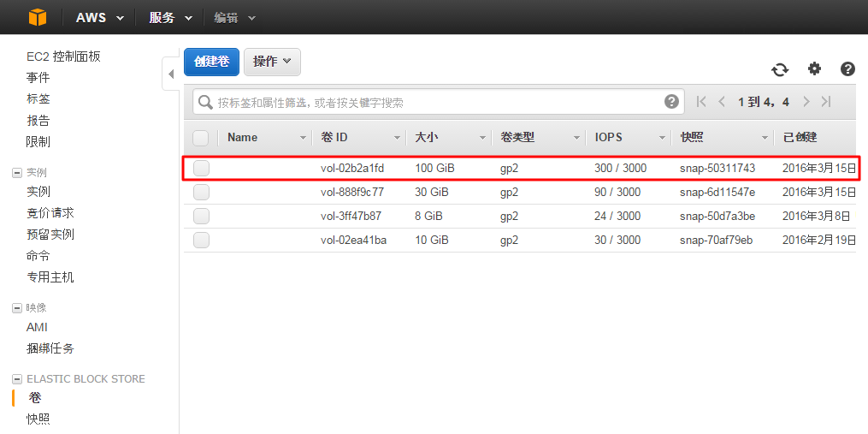The height and width of the screenshot is (434, 868).
Task: Click snapshot snap-70af79eb
Action: point(717,240)
